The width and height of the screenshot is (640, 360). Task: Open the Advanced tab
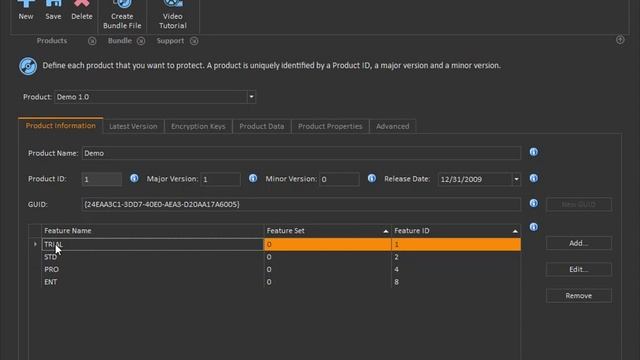392,127
